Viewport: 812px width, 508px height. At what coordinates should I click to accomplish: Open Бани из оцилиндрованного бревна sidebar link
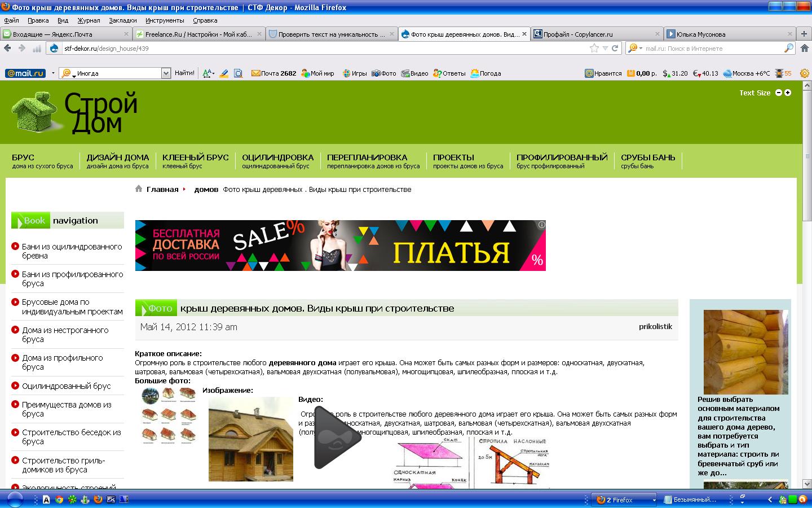pyautogui.click(x=72, y=251)
